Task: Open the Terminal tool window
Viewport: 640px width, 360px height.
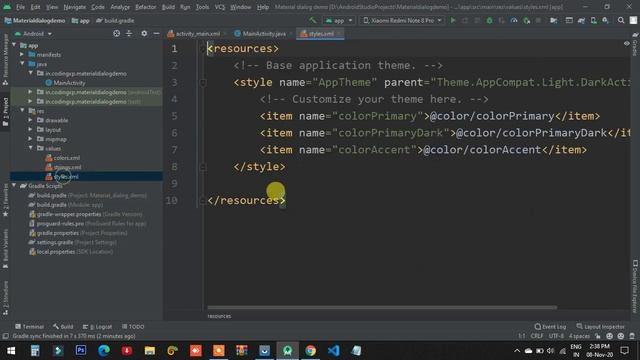Action: 29,327
